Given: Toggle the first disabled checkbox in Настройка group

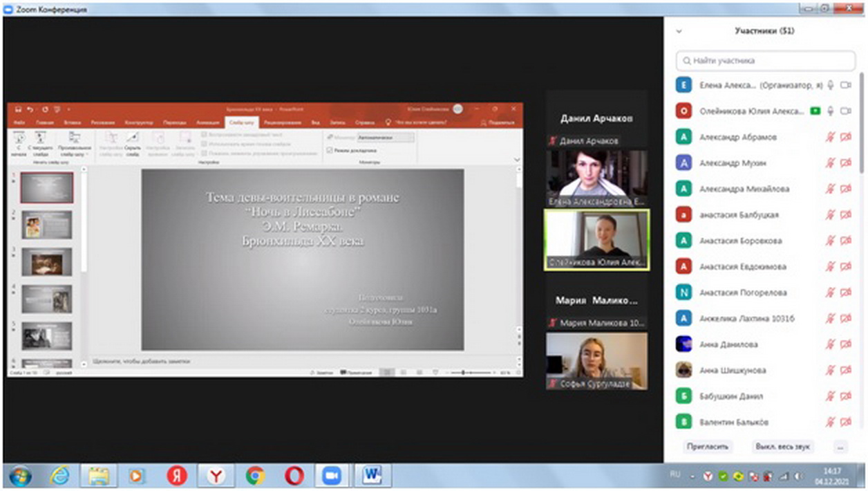Looking at the screenshot, I should pos(204,135).
